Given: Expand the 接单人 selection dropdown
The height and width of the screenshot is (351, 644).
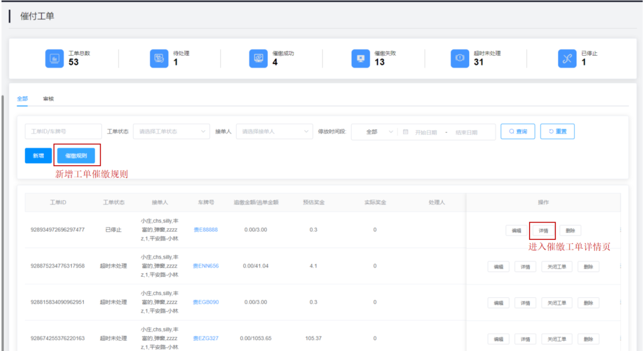Looking at the screenshot, I should click(x=274, y=132).
